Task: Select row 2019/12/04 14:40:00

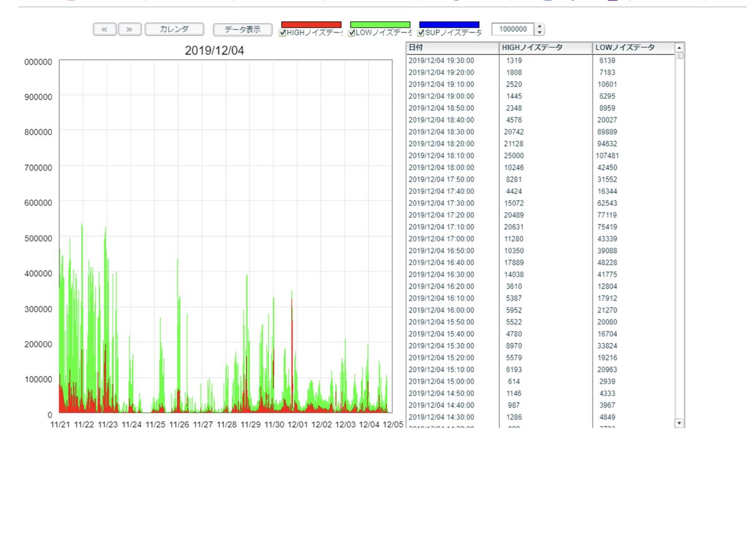Action: [540, 404]
